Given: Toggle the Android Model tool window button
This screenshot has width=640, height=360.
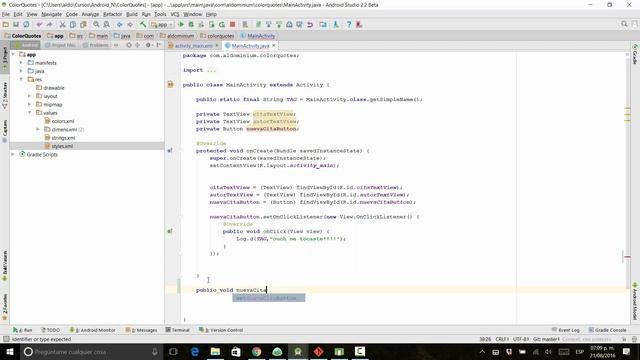Looking at the screenshot, I should coord(635,301).
